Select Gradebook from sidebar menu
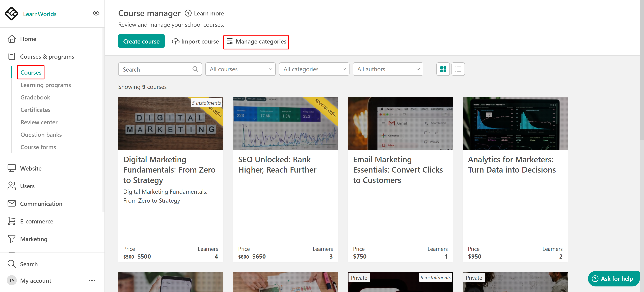Screen dimensions: 644x292 35,97
